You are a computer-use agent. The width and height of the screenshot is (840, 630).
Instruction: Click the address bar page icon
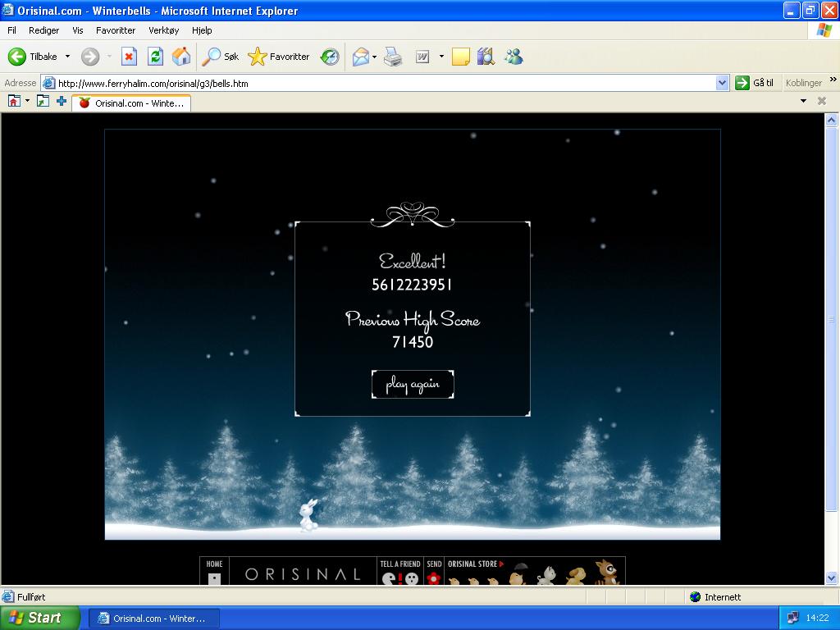(x=48, y=83)
